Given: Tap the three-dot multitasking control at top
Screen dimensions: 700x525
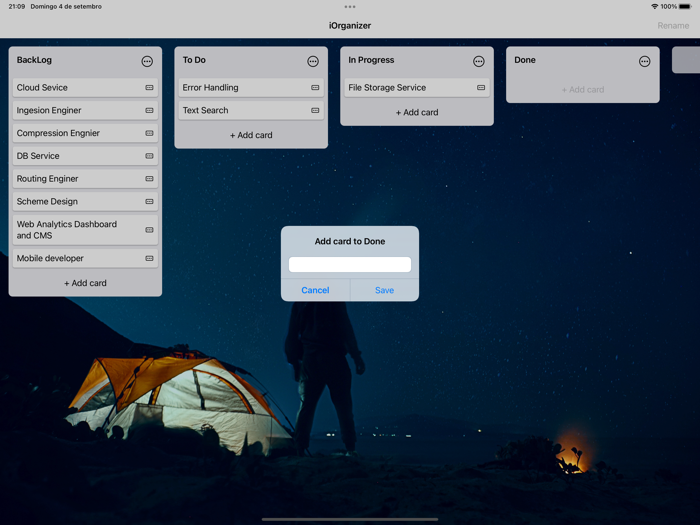Looking at the screenshot, I should click(350, 7).
